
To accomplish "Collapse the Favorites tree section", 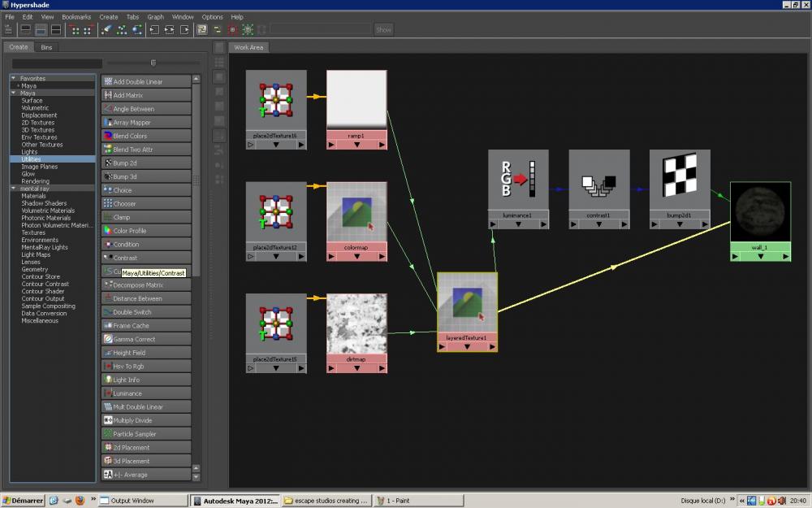I will [x=14, y=79].
